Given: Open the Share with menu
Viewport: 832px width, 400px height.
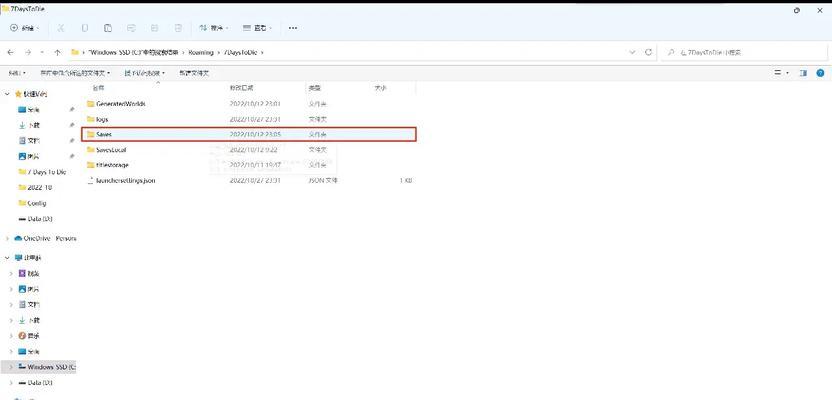Looking at the screenshot, I should [145, 73].
